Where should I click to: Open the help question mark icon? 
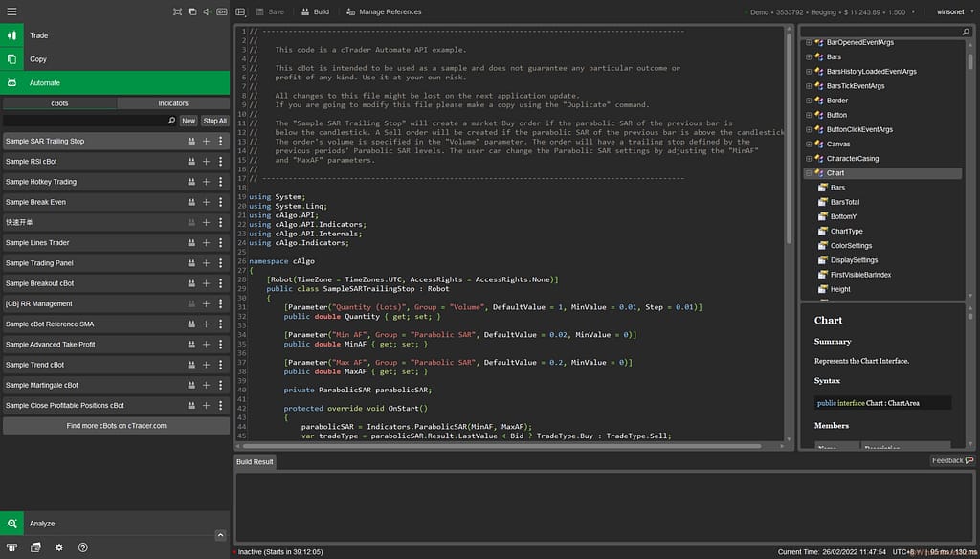[83, 548]
